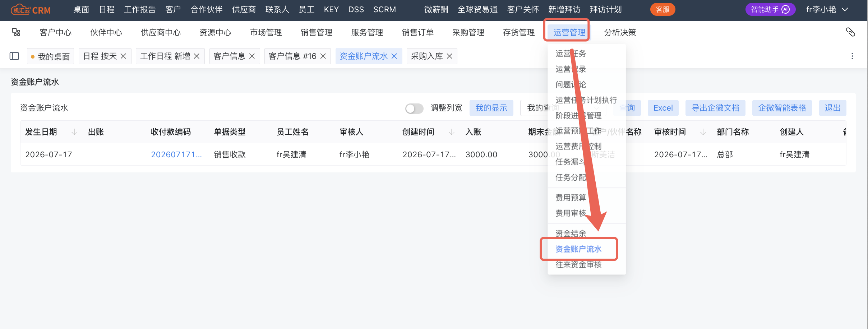Open 运营任务 menu entry

(571, 54)
